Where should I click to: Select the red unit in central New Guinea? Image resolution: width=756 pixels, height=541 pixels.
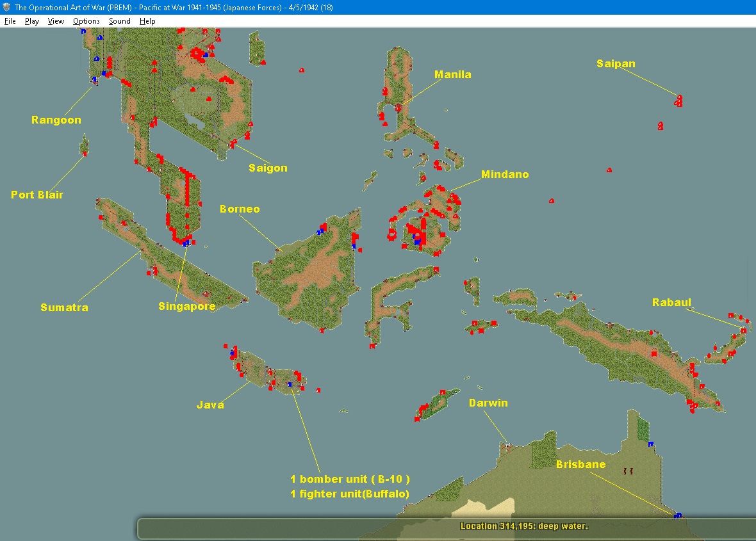[653, 353]
